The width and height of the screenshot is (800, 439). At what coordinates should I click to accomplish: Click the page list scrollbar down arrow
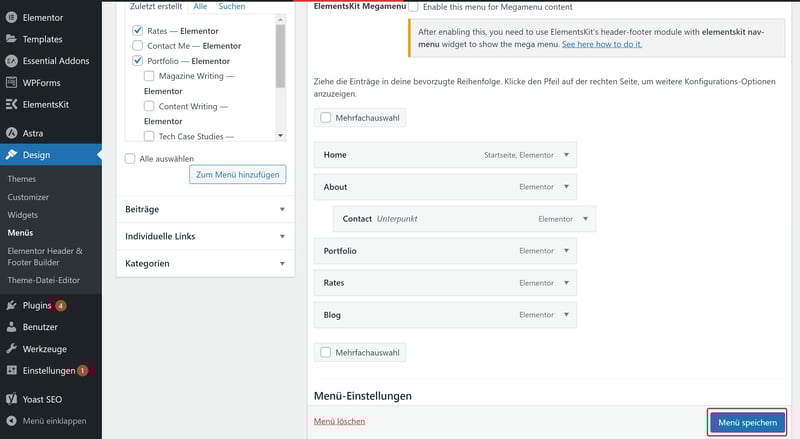[x=280, y=135]
